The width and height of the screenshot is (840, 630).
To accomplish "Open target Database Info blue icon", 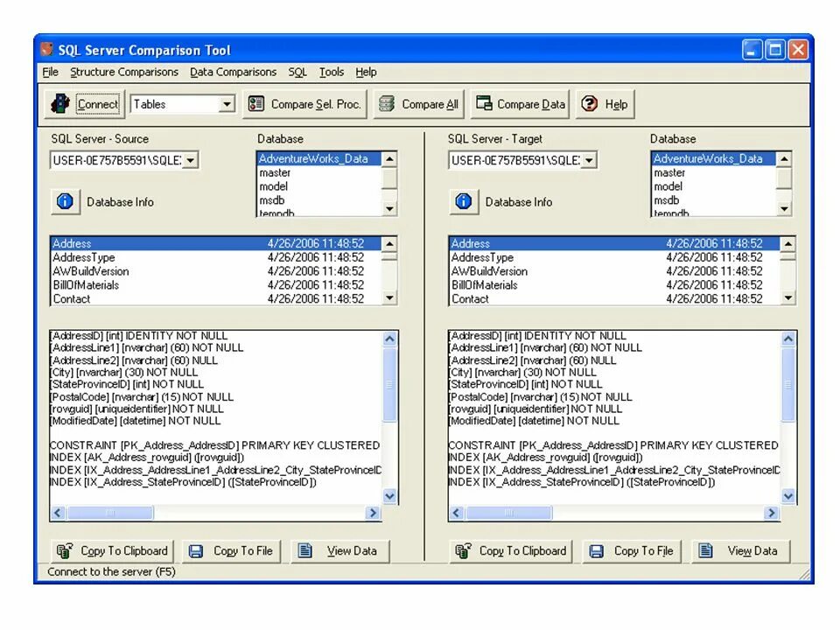I will [x=464, y=202].
